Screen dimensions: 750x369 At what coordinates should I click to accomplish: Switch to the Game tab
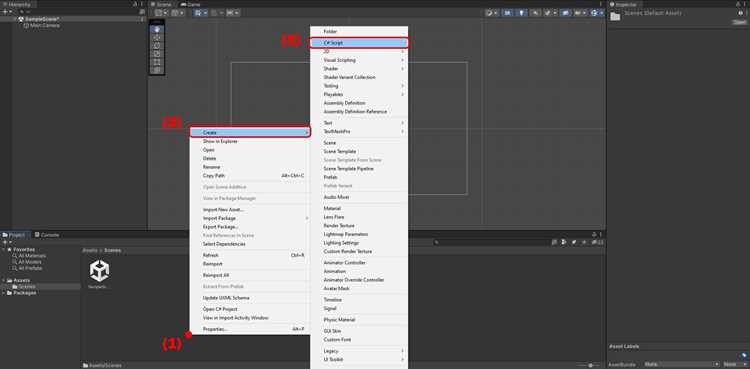pyautogui.click(x=191, y=4)
